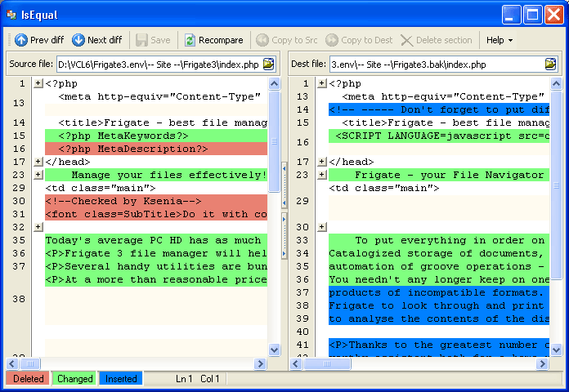Open the Help menu
The width and height of the screenshot is (569, 392).
click(x=500, y=40)
